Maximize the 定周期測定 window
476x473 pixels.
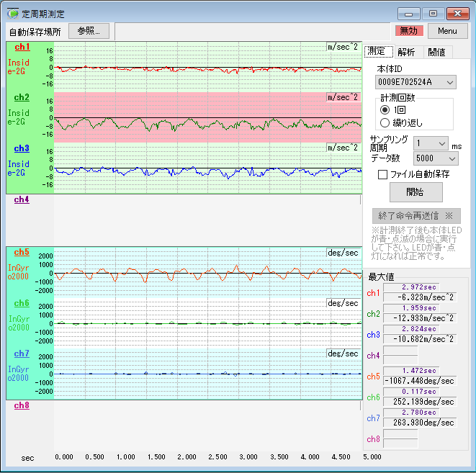click(x=434, y=14)
